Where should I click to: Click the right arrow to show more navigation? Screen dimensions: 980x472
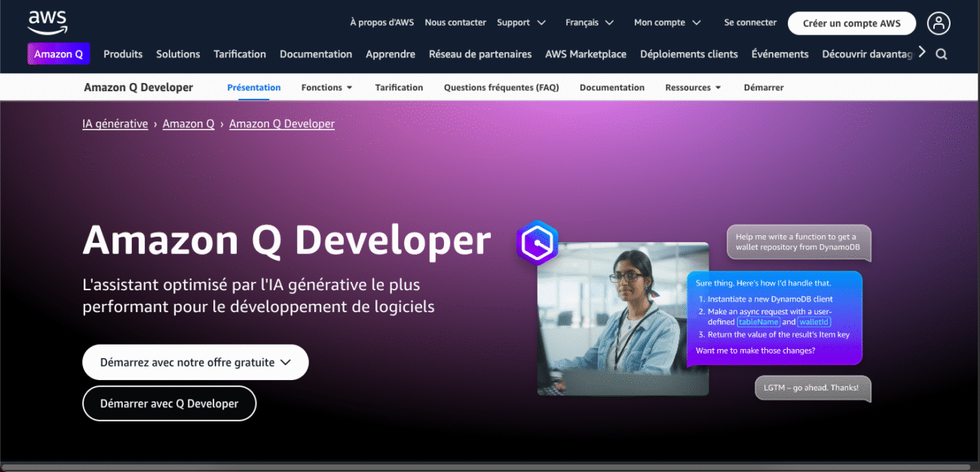coord(921,52)
